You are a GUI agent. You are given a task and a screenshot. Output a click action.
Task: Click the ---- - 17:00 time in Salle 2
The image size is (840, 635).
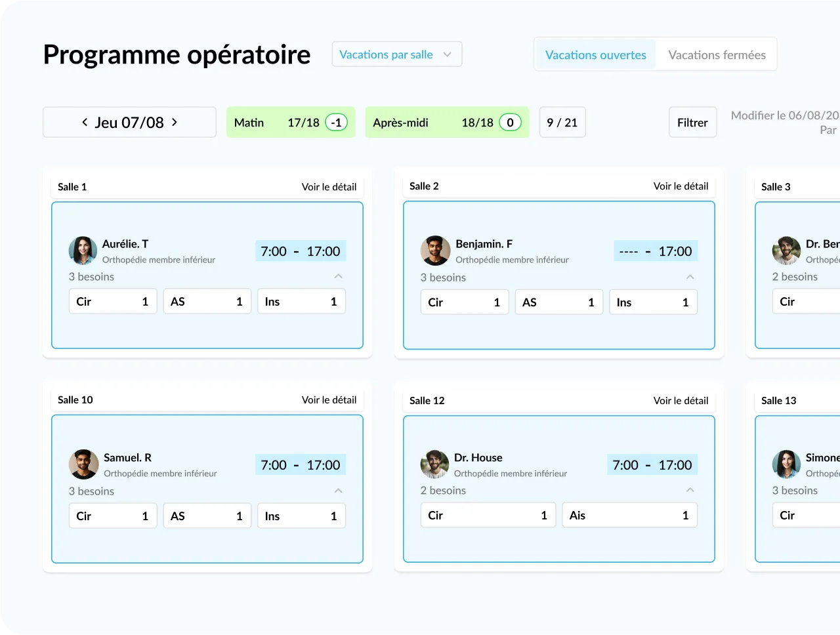tap(656, 251)
